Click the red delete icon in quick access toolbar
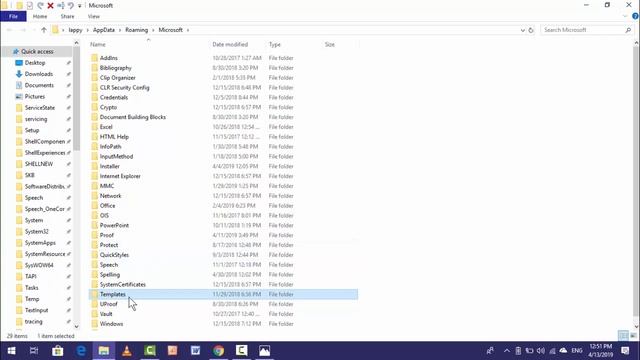This screenshot has width=640, height=360. [50, 5]
